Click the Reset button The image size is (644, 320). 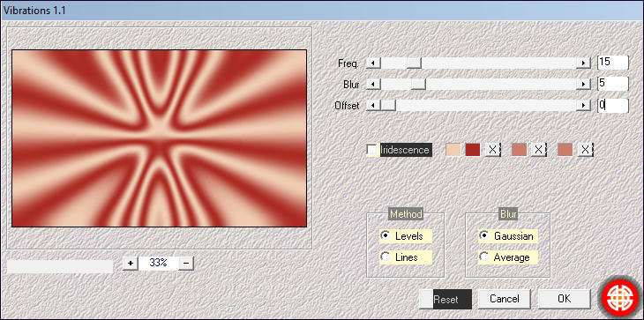pyautogui.click(x=446, y=299)
